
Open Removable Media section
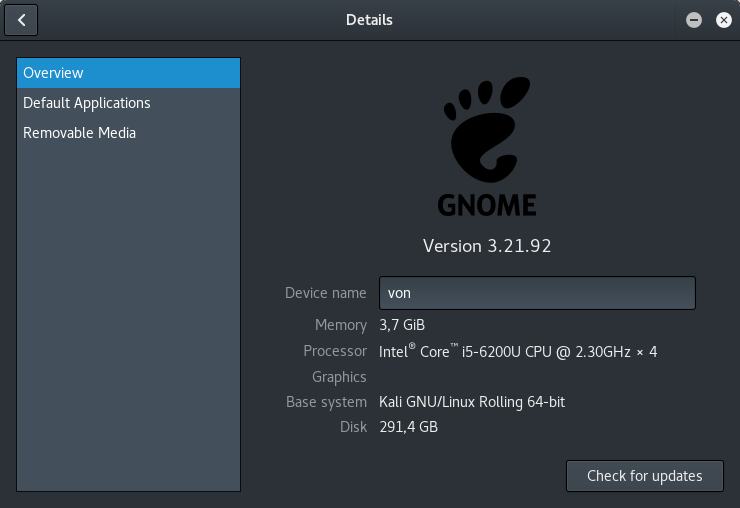click(128, 133)
